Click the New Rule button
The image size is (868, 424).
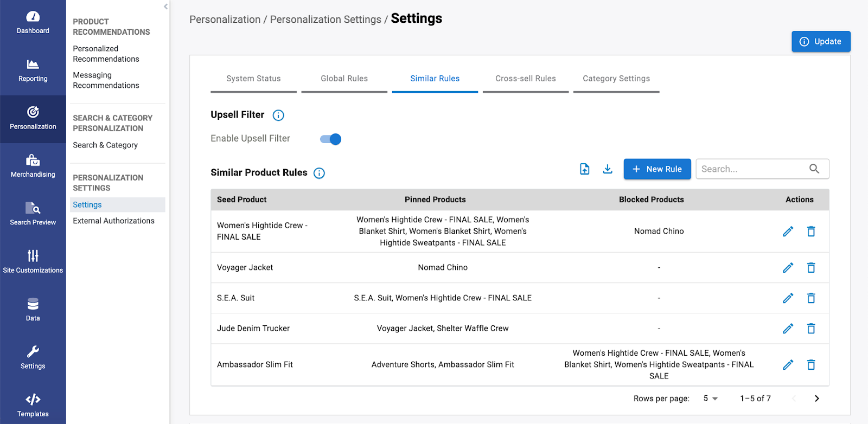(x=657, y=169)
